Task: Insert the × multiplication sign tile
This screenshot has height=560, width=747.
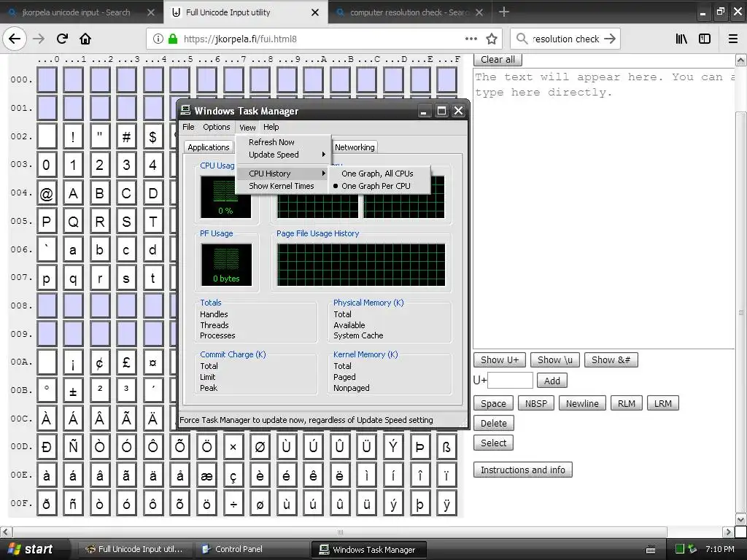Action: pyautogui.click(x=233, y=448)
